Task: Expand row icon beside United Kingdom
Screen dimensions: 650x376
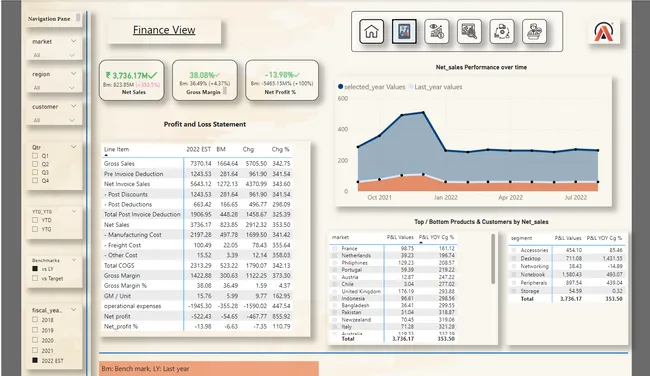Action: tap(335, 291)
